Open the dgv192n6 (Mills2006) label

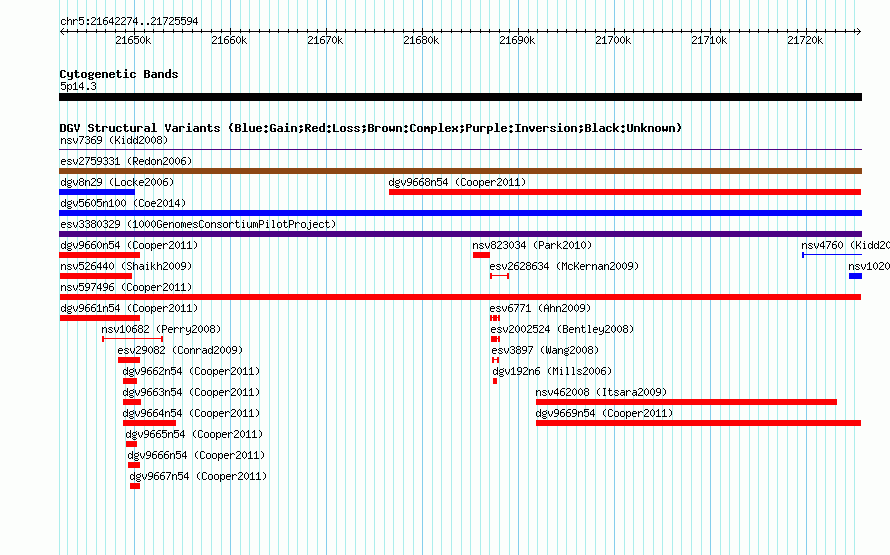552,371
